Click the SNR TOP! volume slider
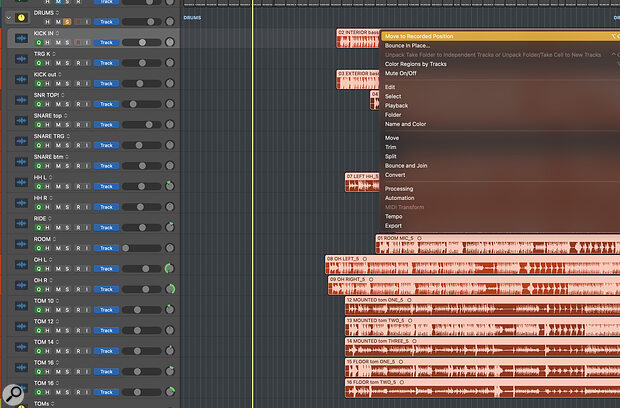The width and height of the screenshot is (620, 408). (x=142, y=104)
